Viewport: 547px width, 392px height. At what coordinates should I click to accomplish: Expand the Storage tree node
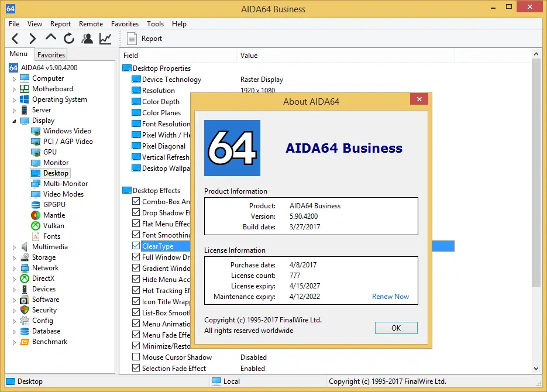coord(14,258)
